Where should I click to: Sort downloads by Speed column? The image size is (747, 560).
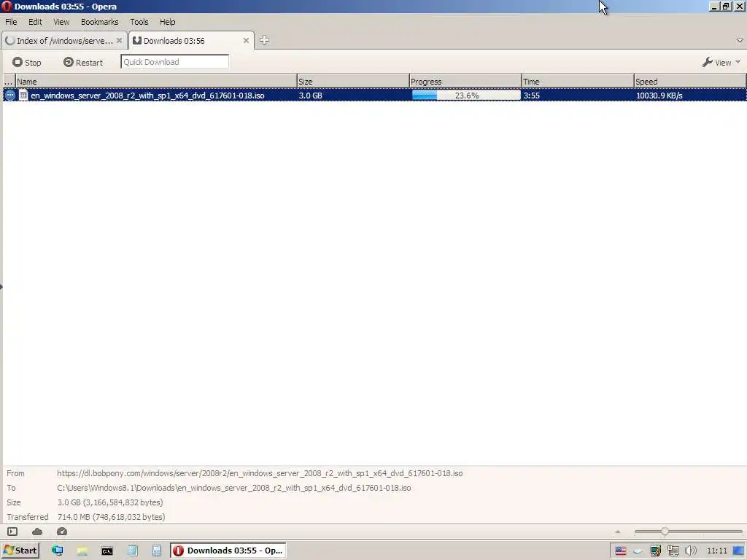pos(690,82)
